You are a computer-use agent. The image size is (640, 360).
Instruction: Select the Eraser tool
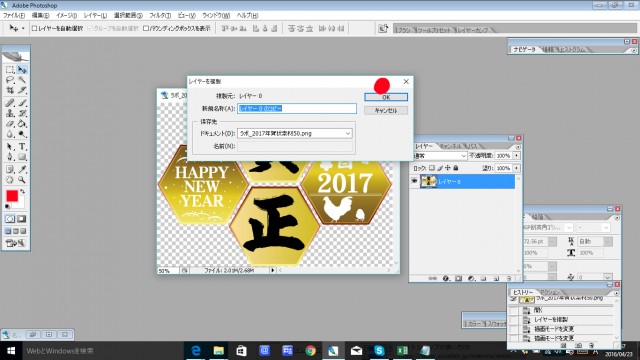[10, 124]
